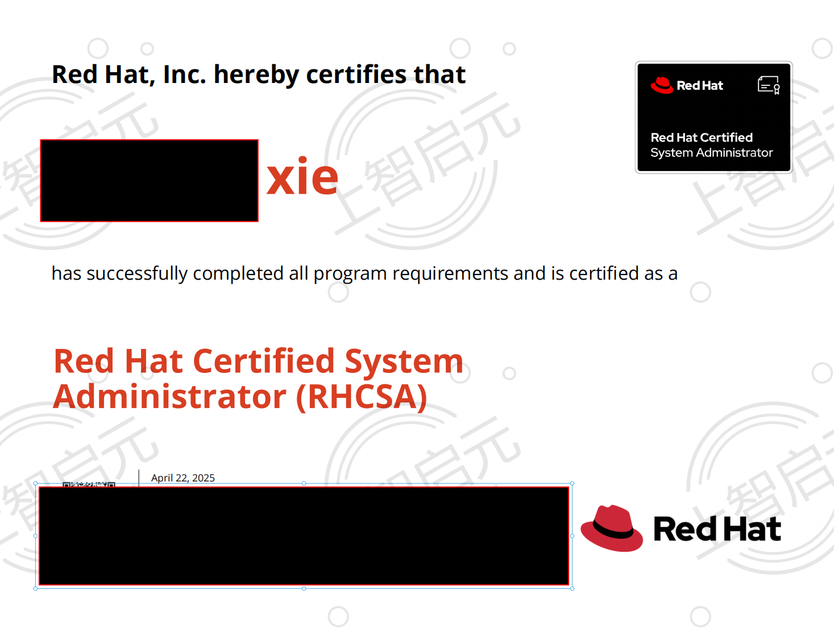Click the certificate icon in the black badge
This screenshot has width=834, height=644.
point(769,85)
